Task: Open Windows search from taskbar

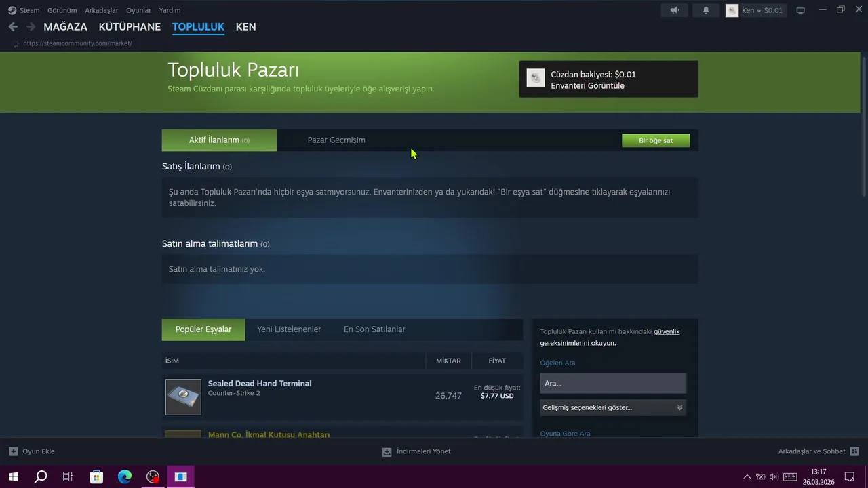Action: click(x=41, y=476)
